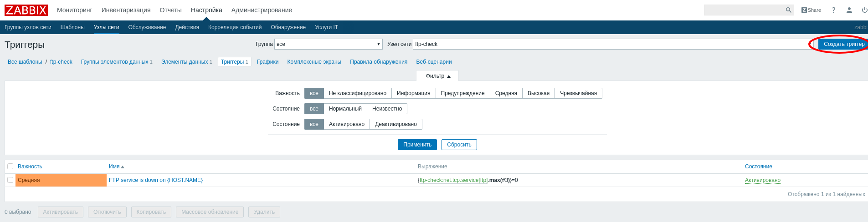Select Деактивировано in the state filter
Viewport: 868px width, 222px height.
coord(395,124)
